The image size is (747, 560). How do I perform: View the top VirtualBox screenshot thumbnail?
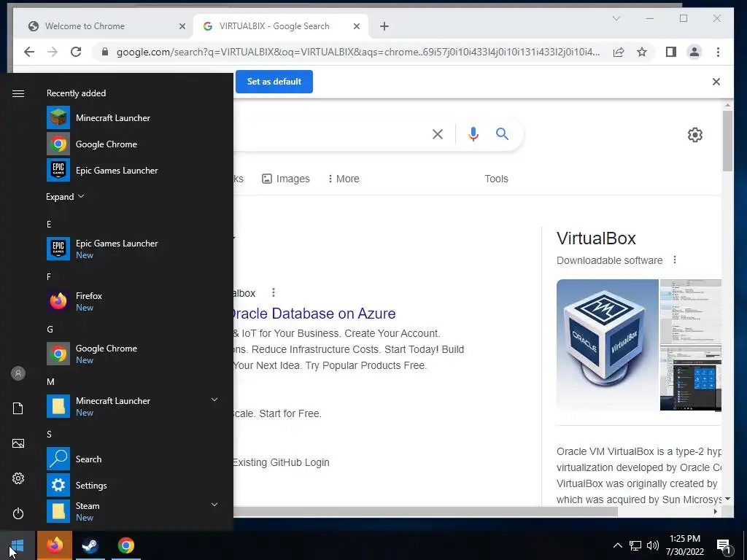click(x=690, y=311)
